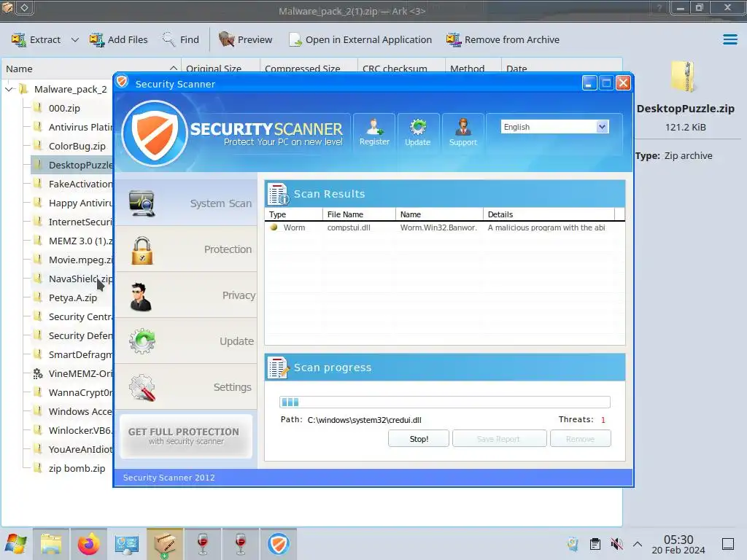Open the Update sidebar section

click(x=186, y=341)
